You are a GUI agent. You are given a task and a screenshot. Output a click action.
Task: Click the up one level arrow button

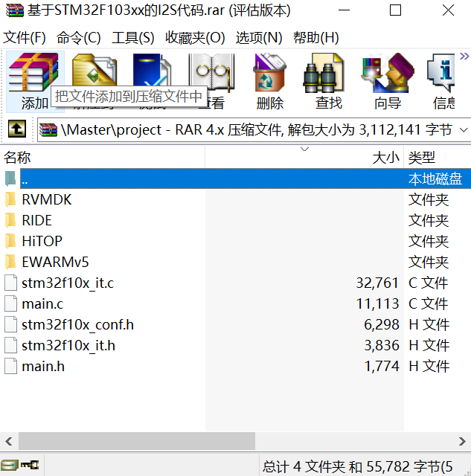[x=17, y=129]
